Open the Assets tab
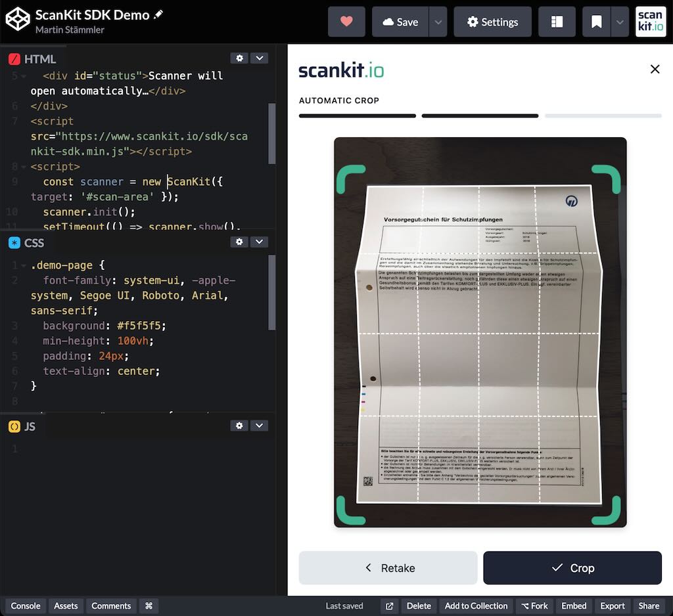Image resolution: width=673 pixels, height=616 pixels. [65, 605]
